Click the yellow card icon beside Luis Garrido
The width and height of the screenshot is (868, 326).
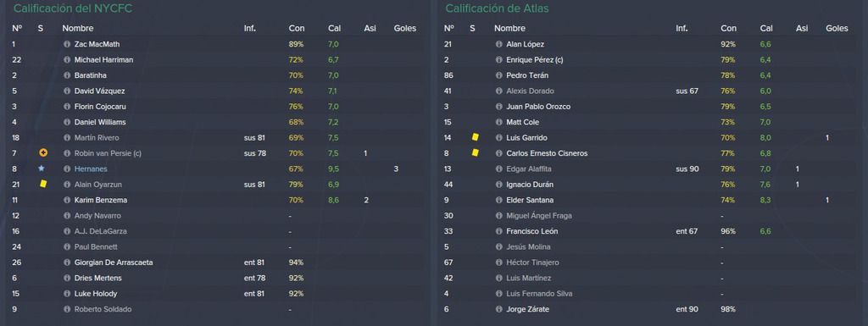(475, 137)
